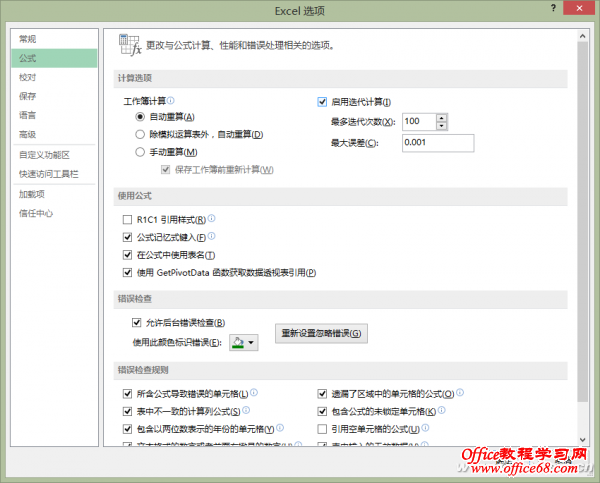Open the 快速访问工具栏 category

(x=54, y=174)
